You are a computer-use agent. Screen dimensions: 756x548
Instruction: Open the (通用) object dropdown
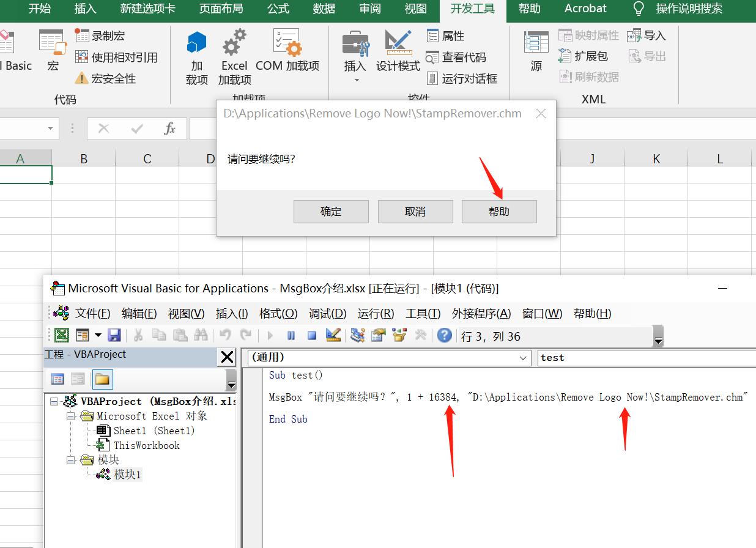(x=523, y=358)
